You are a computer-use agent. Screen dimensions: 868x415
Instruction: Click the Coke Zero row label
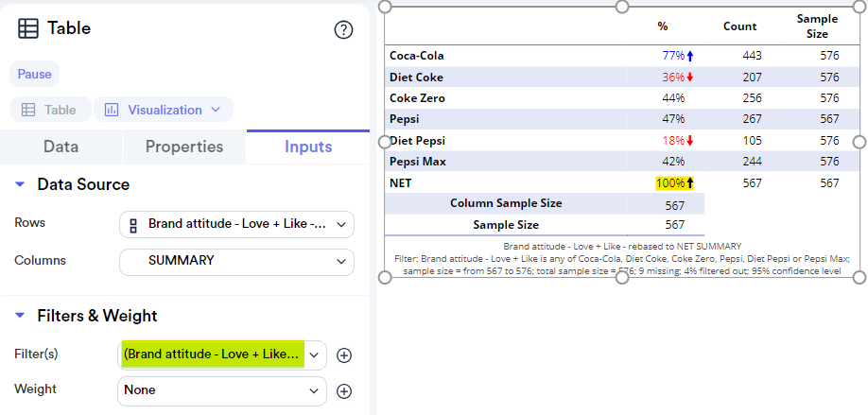[417, 98]
